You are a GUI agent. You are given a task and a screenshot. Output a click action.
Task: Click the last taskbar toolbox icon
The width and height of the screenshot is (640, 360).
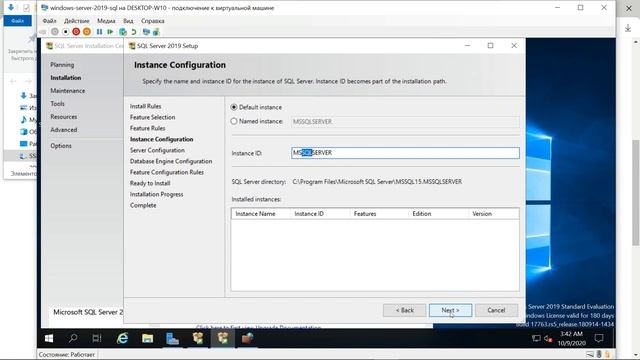click(247, 338)
